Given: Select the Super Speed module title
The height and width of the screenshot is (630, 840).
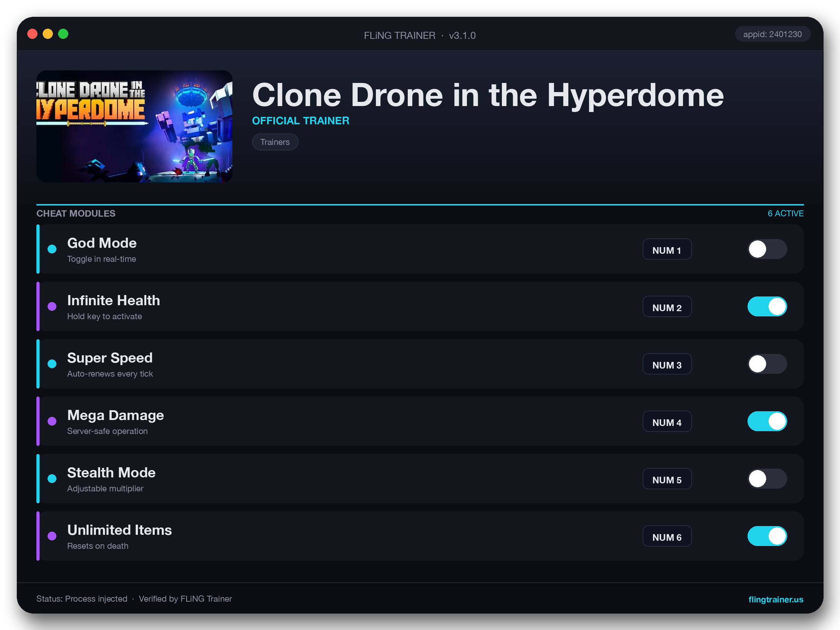Looking at the screenshot, I should point(110,358).
